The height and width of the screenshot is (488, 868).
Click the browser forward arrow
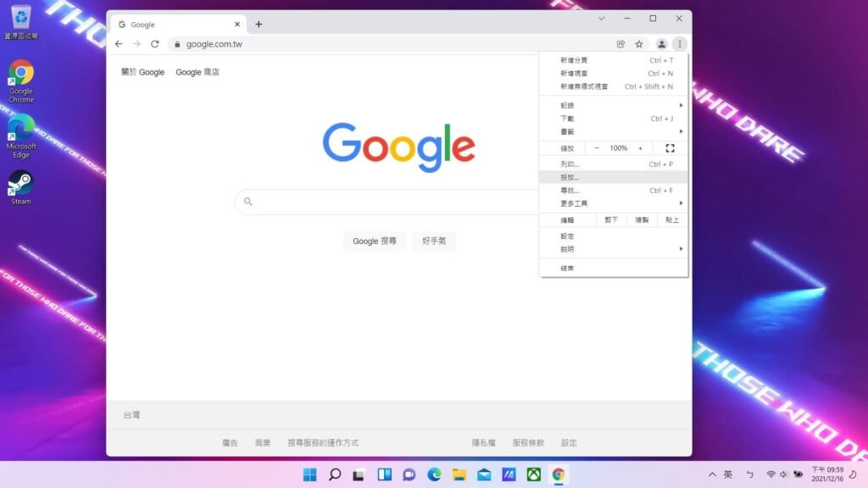[136, 44]
